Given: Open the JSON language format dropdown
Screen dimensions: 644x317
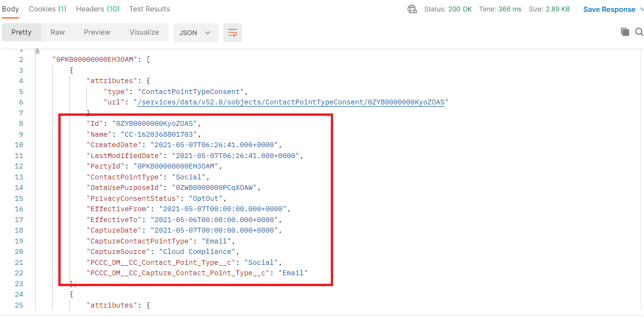Looking at the screenshot, I should tap(195, 32).
